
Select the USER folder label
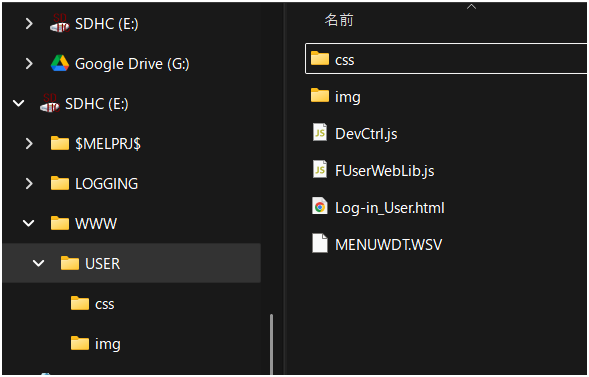pos(103,264)
